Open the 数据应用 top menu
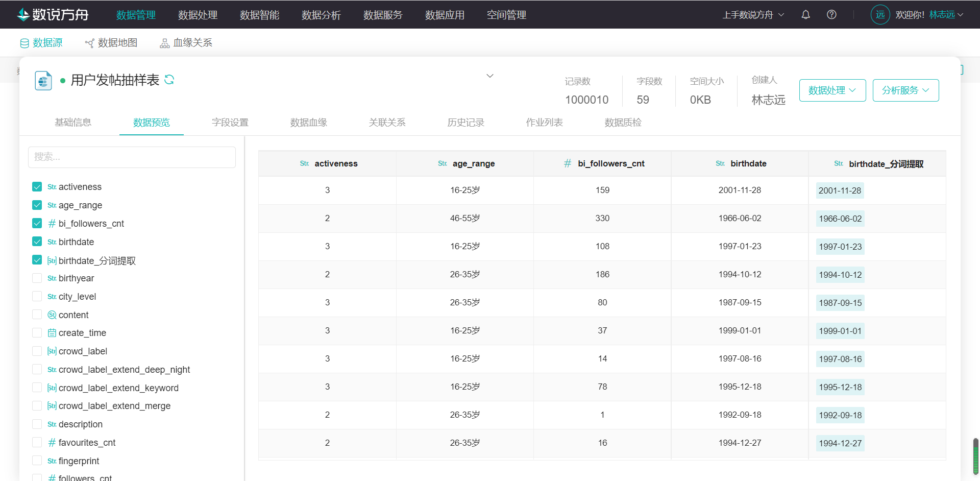This screenshot has height=481, width=980. (x=445, y=15)
